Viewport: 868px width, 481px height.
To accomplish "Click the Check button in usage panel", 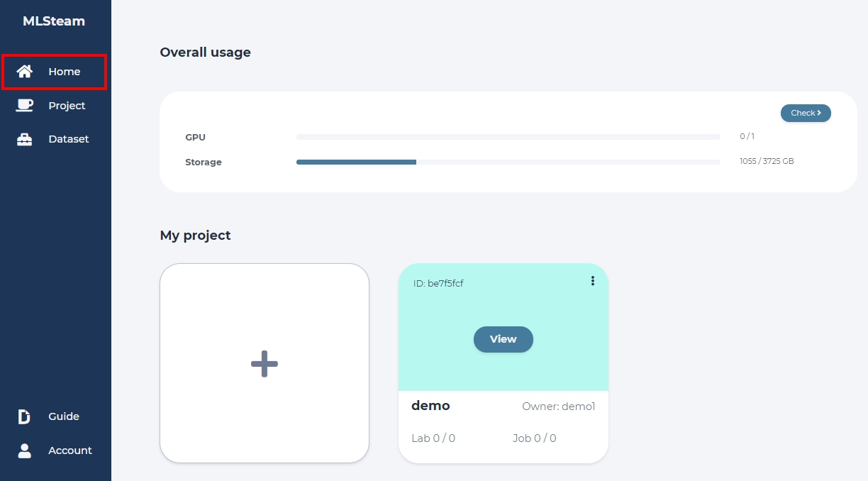I will [806, 113].
